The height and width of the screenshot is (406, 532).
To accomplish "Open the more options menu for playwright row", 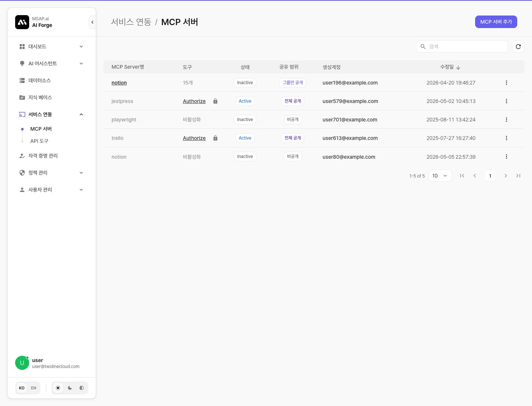I will tap(507, 120).
